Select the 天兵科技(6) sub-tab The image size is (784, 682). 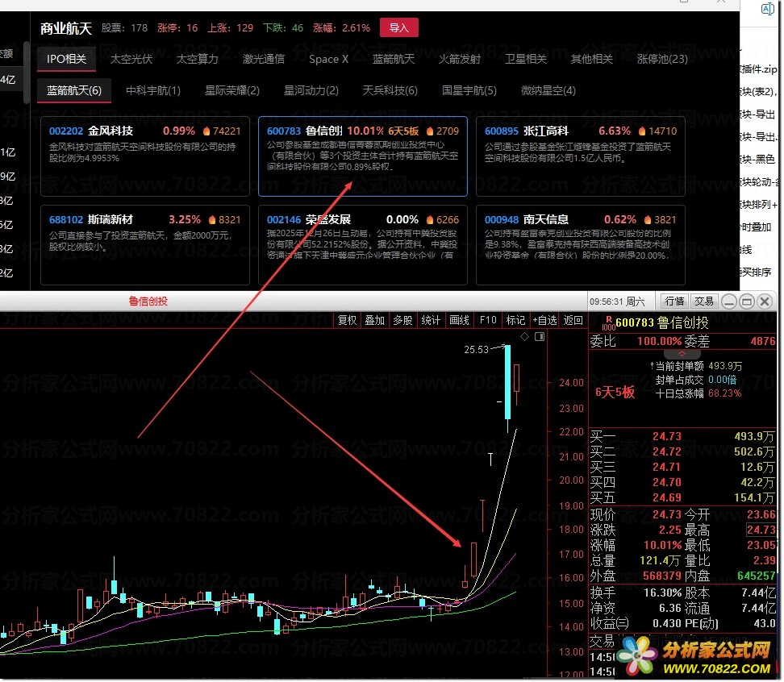390,90
